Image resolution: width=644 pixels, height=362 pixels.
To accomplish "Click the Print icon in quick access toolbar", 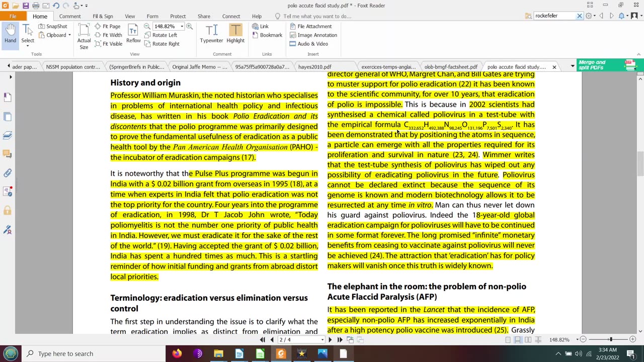I will click(x=36, y=6).
